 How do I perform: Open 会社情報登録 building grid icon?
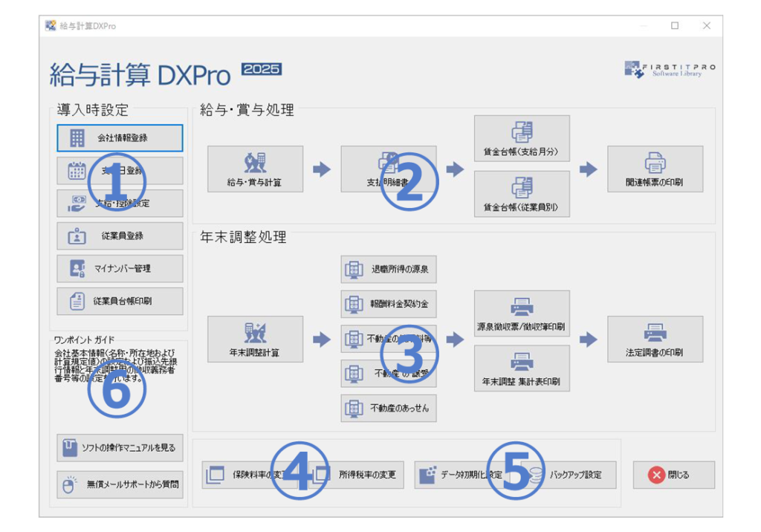point(77,138)
